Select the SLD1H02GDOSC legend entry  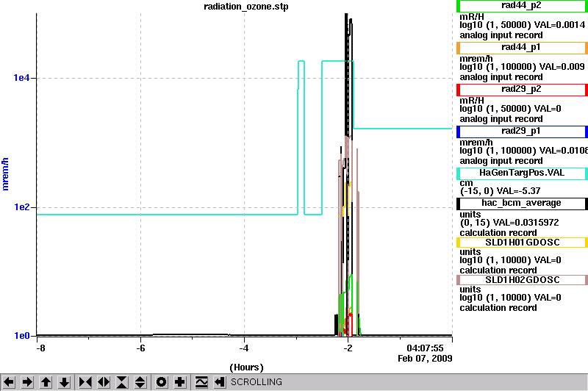click(522, 280)
